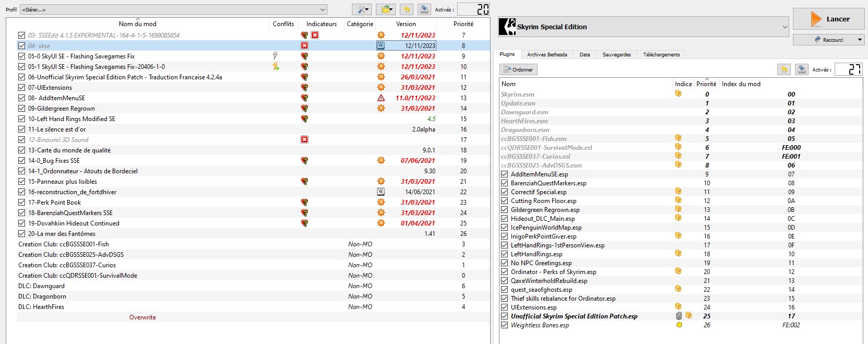Click the Ordonner sort button
Screen dimensions: 868x344
(x=518, y=69)
